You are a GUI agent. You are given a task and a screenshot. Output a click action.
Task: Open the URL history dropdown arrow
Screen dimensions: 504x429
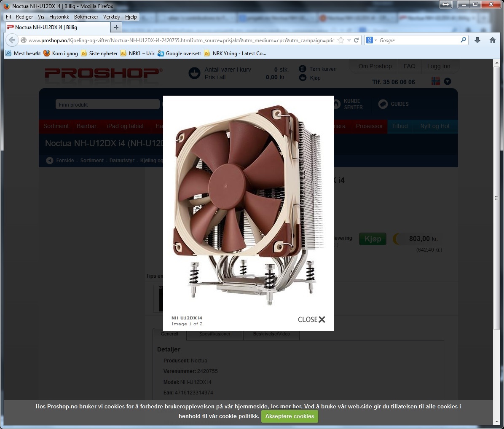[349, 40]
